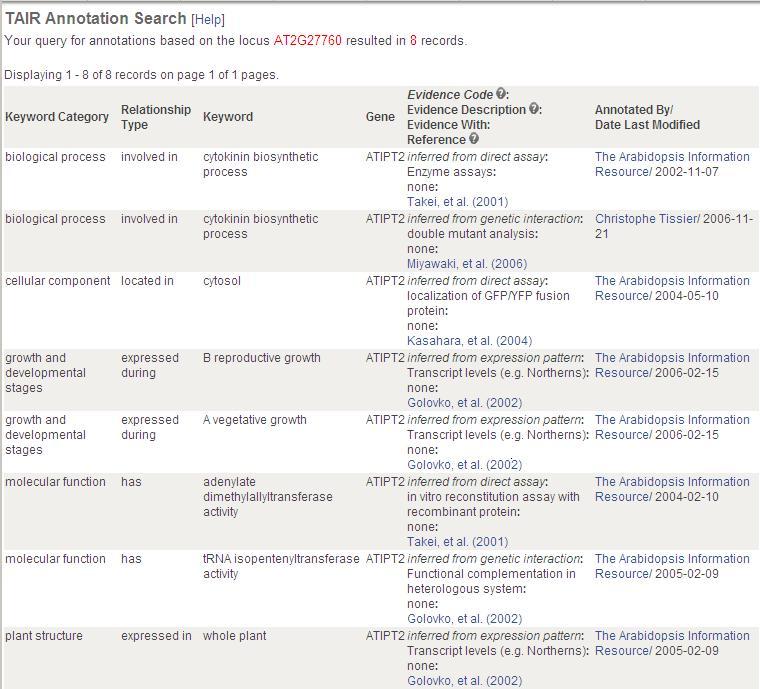Click Arabidopsis Information Resource link dated 2004-02-10
This screenshot has width=760, height=689.
[672, 489]
